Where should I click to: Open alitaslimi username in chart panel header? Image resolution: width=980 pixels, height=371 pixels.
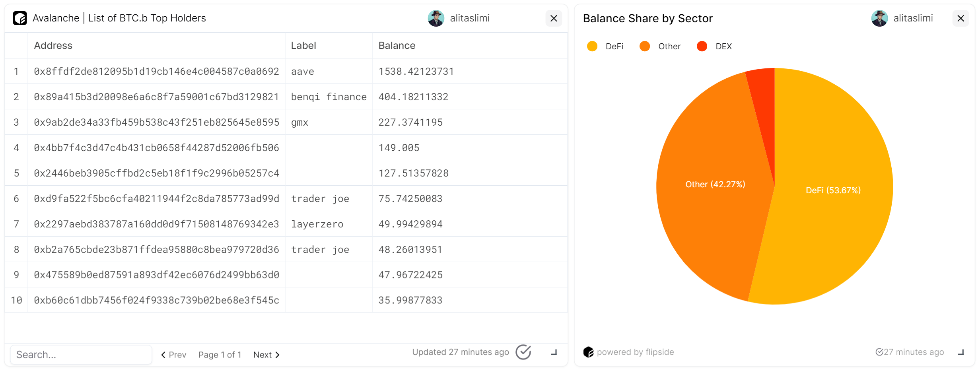pyautogui.click(x=913, y=18)
